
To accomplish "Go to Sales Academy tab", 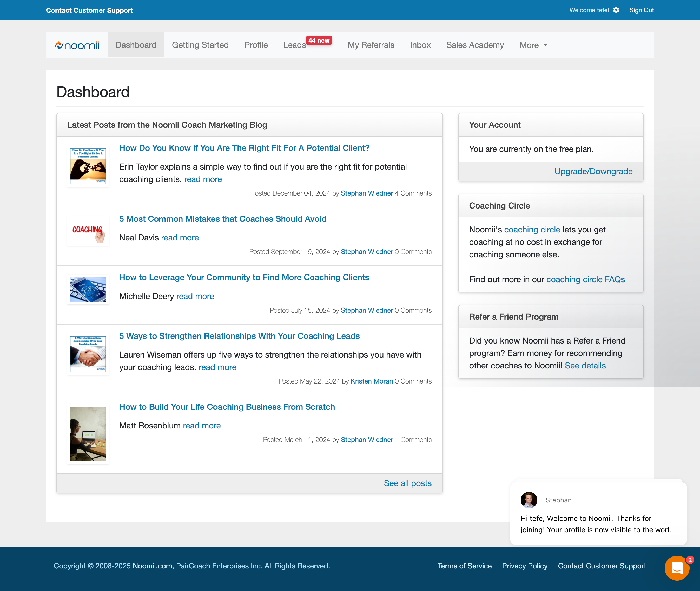I will point(475,45).
